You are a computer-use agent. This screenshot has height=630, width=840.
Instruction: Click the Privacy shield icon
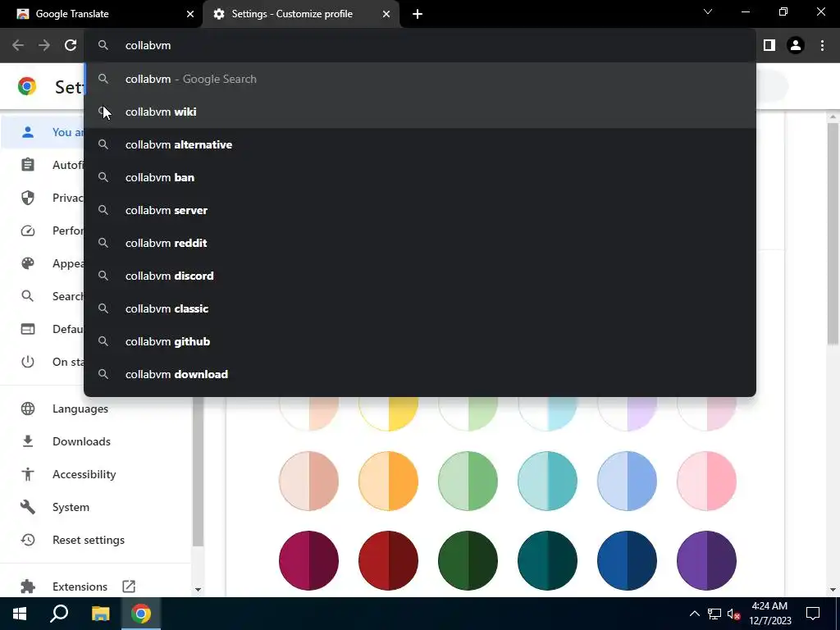point(28,198)
